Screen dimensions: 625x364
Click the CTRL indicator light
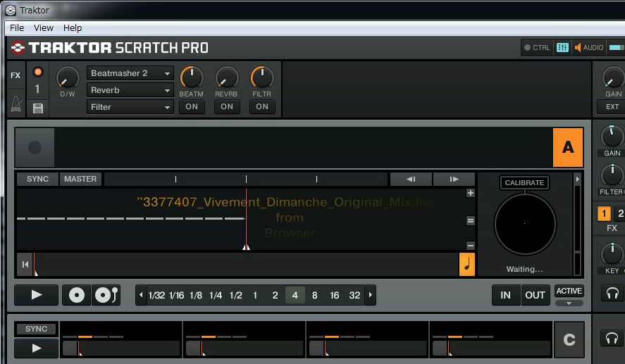tap(527, 47)
